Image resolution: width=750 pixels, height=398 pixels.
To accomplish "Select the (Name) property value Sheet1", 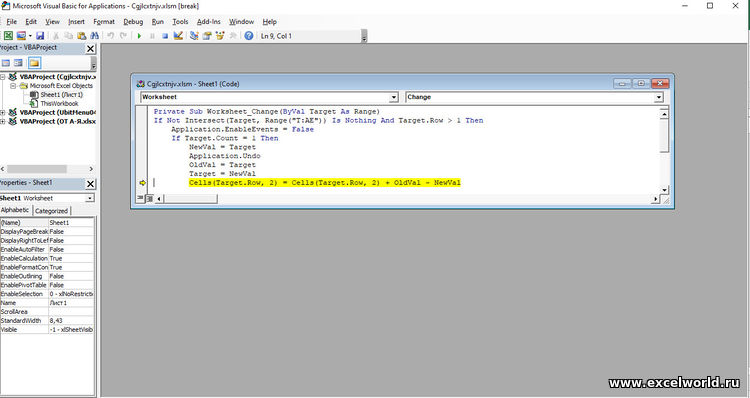I will 71,222.
